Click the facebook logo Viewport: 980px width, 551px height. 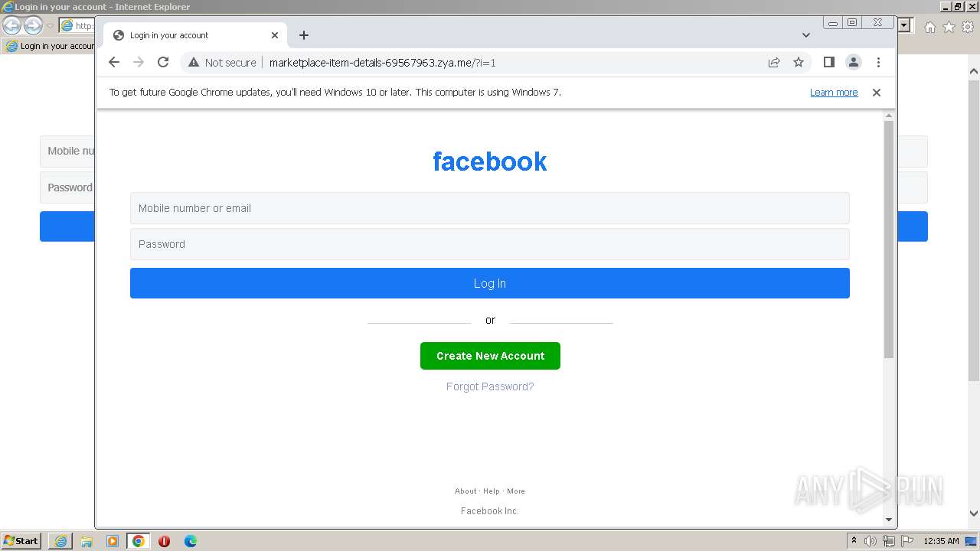pos(490,161)
